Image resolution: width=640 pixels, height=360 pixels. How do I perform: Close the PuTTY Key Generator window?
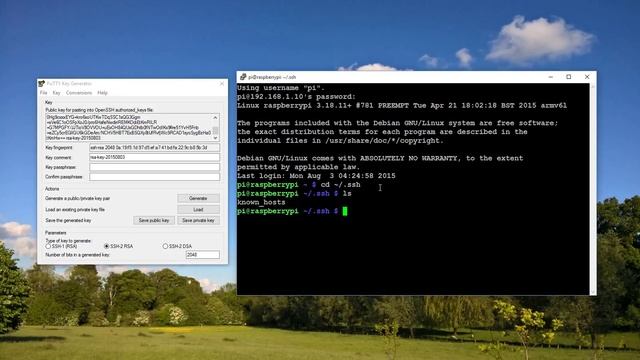222,84
